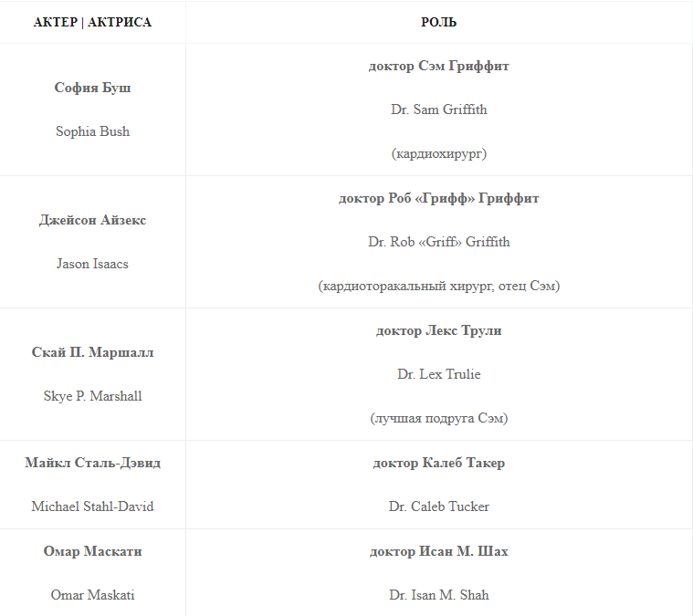Click role "доктор Сэм Гриффит"
The width and height of the screenshot is (693, 616).
[438, 66]
